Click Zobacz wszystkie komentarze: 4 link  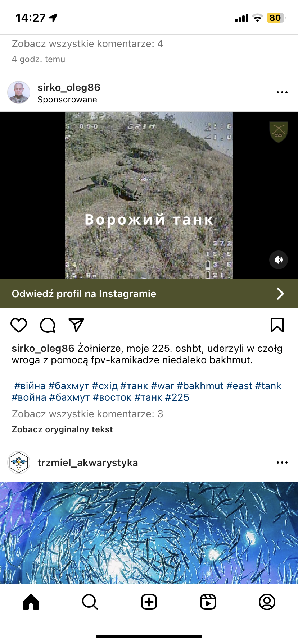click(87, 44)
